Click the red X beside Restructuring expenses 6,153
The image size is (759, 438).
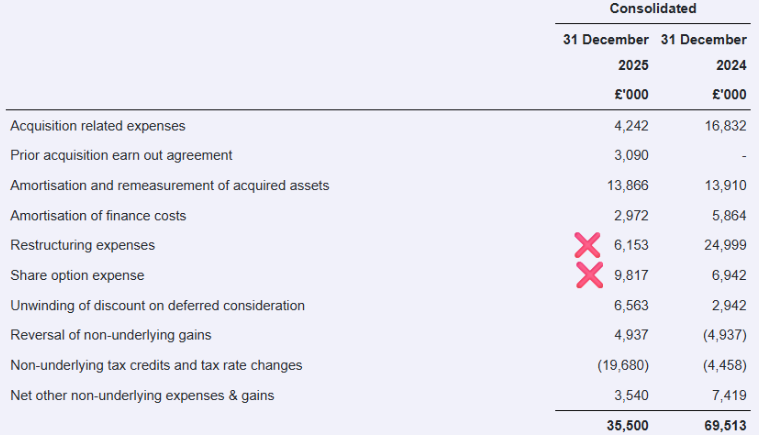(588, 245)
